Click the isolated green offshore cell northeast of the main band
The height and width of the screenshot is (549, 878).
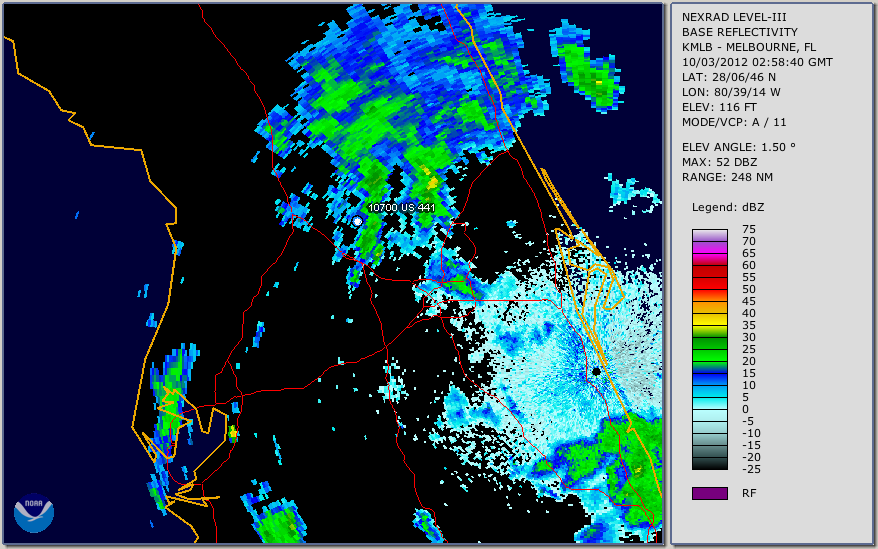[x=587, y=66]
